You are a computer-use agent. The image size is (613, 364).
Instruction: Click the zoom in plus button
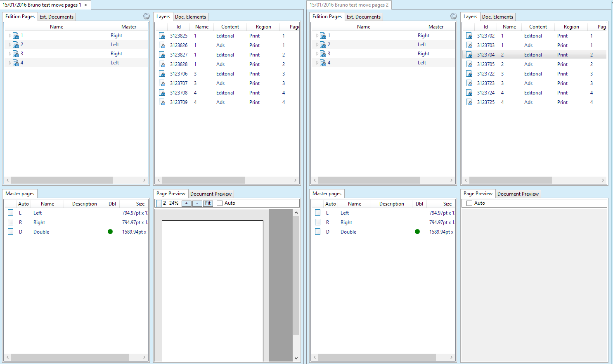(x=187, y=203)
